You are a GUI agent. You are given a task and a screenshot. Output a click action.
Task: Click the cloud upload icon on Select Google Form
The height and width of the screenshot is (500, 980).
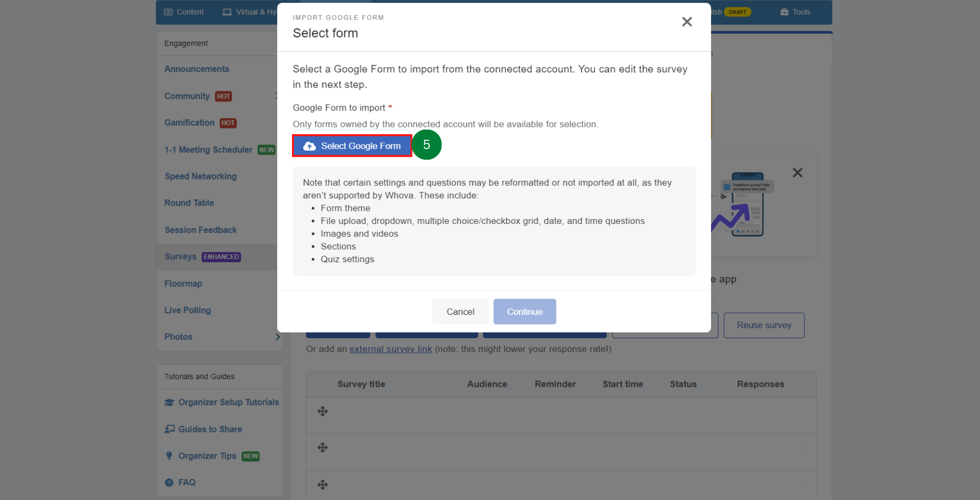[309, 146]
